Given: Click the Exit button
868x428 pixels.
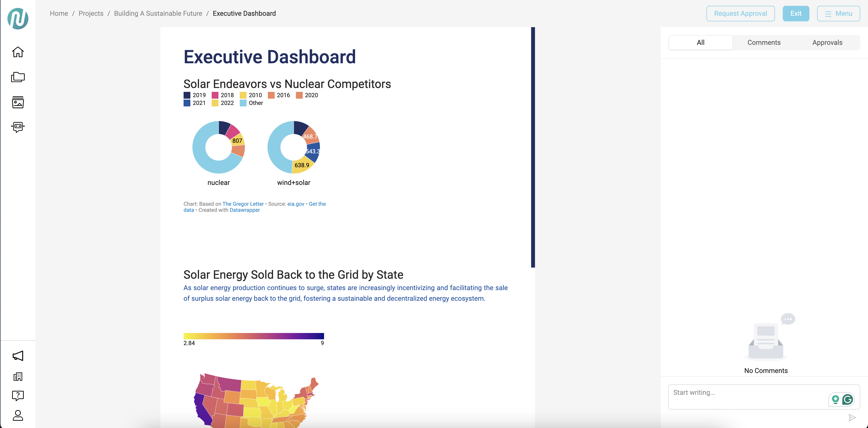Looking at the screenshot, I should (796, 13).
